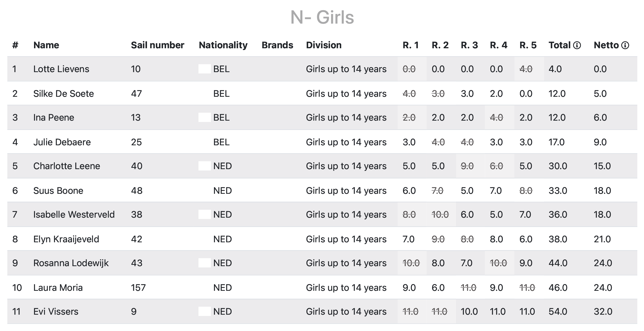Click the N- Girls heading
The image size is (644, 331).
pos(322,17)
